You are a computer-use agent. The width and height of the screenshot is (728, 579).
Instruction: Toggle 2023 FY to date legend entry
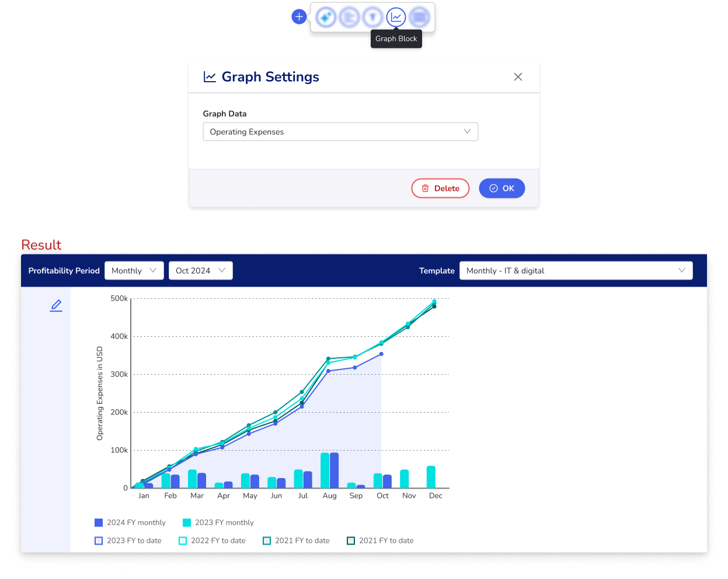[x=128, y=540]
